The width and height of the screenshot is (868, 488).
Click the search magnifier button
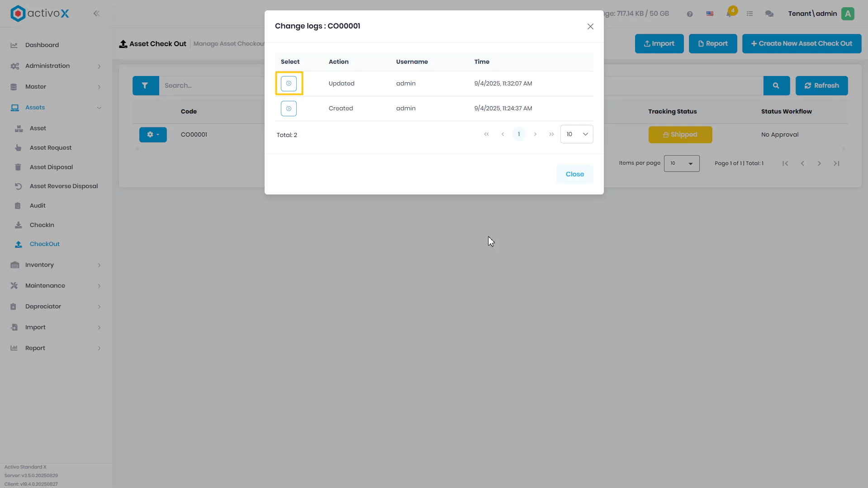click(x=776, y=86)
